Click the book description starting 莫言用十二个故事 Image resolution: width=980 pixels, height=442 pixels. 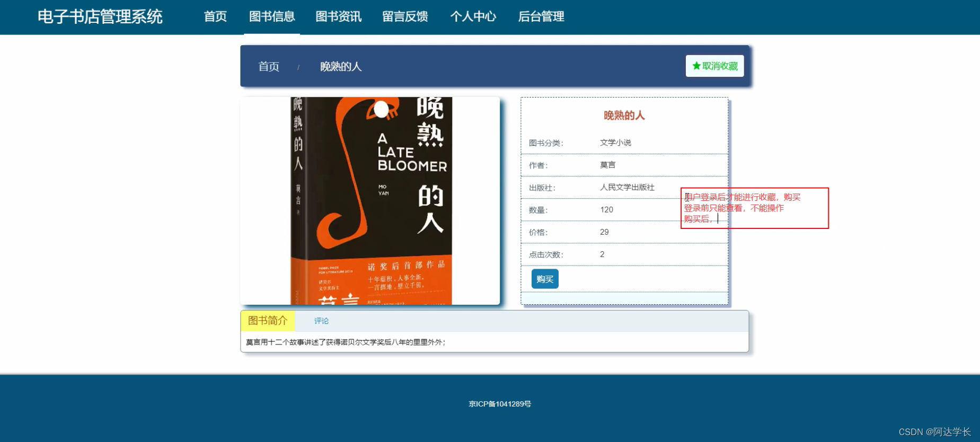pyautogui.click(x=346, y=342)
